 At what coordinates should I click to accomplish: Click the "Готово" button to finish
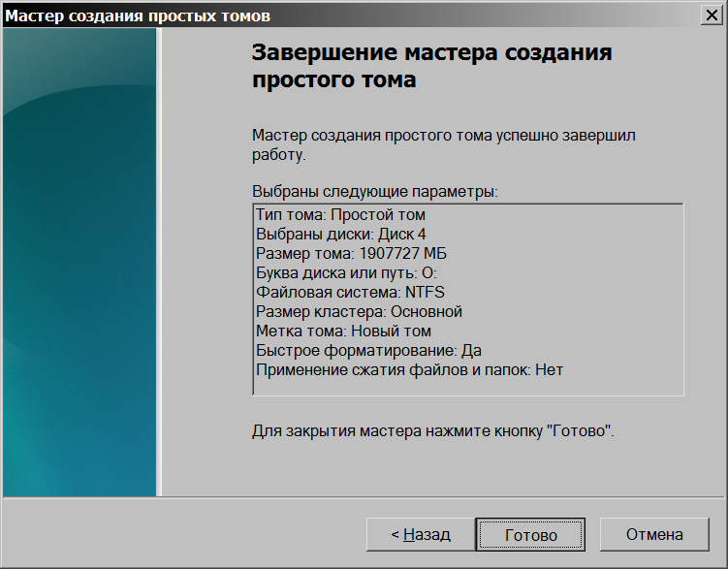pyautogui.click(x=530, y=534)
